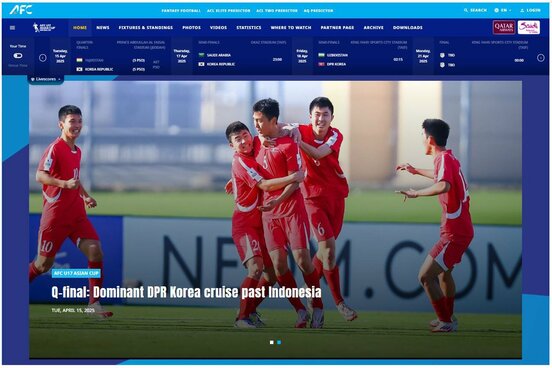552x368 pixels.
Task: Open the Partner Page menu item
Action: point(337,27)
